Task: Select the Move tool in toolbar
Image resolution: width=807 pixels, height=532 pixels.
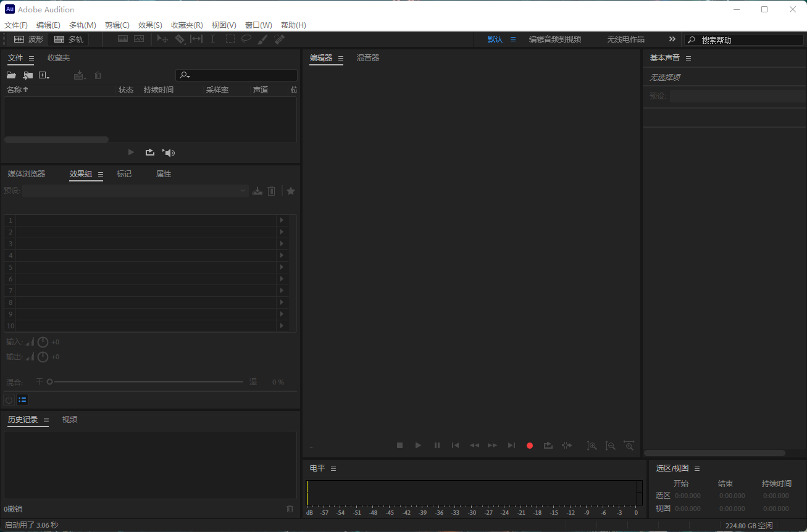Action: [162, 39]
